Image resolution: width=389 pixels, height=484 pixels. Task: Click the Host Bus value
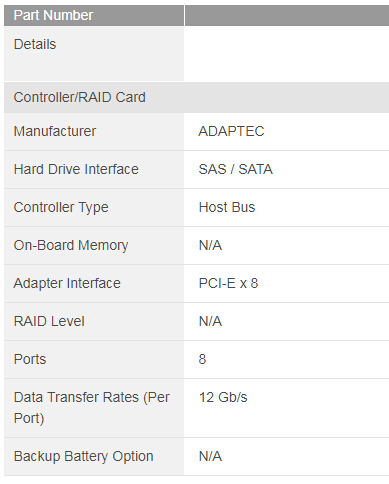[227, 207]
